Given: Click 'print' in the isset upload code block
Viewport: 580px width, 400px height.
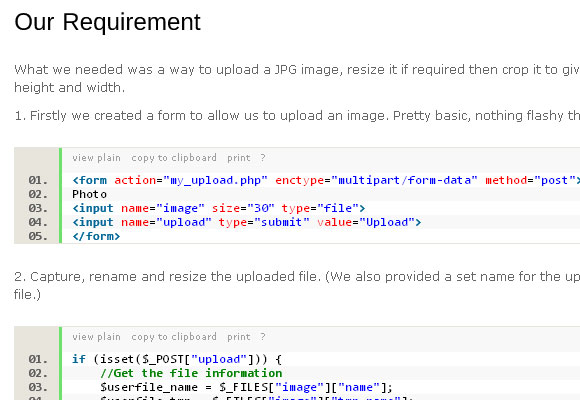Looking at the screenshot, I should coord(239,337).
